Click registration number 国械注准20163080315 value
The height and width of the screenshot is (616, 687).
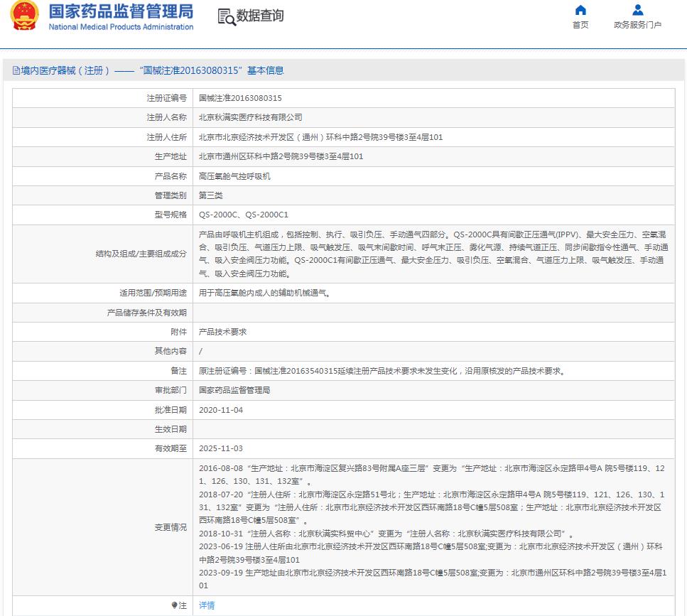[240, 98]
